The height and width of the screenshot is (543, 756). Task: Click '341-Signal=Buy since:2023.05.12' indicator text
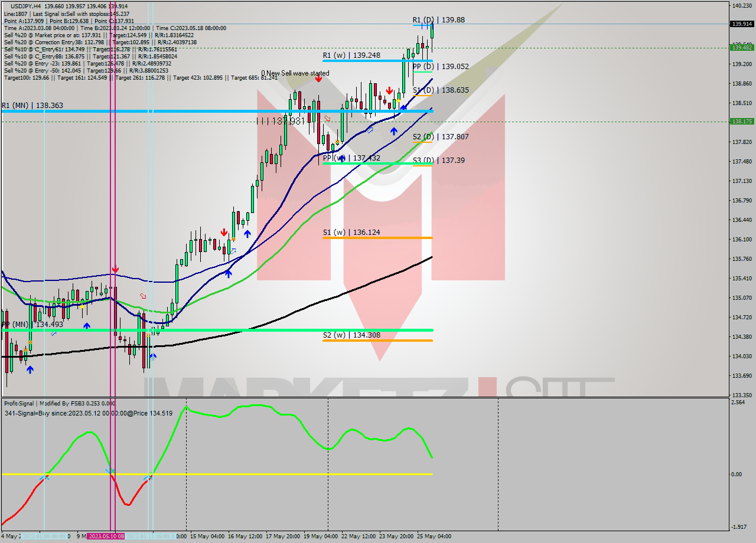[89, 413]
